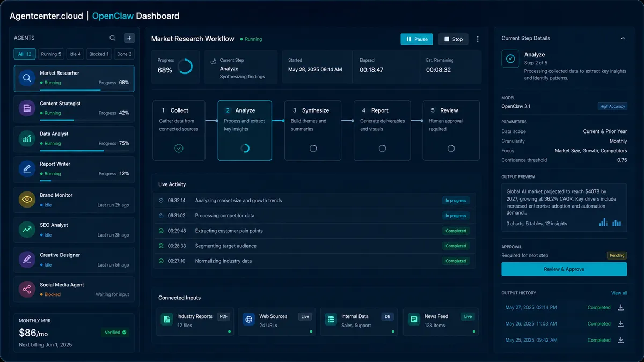Click 'Waiting for input' on Social Media Agent
This screenshot has height=362, width=644.
tap(112, 294)
